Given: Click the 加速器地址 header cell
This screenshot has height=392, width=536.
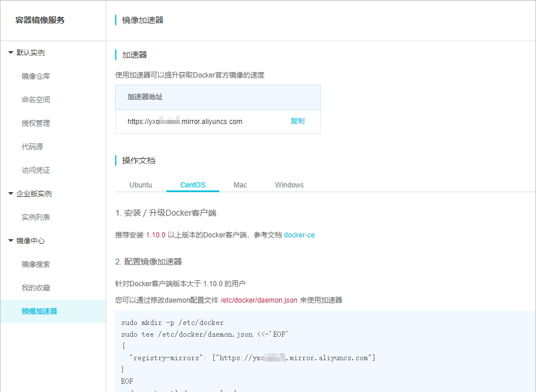Looking at the screenshot, I should (x=217, y=97).
